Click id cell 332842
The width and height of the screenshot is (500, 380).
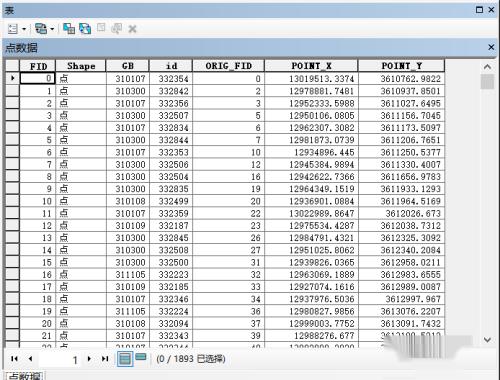pyautogui.click(x=171, y=91)
